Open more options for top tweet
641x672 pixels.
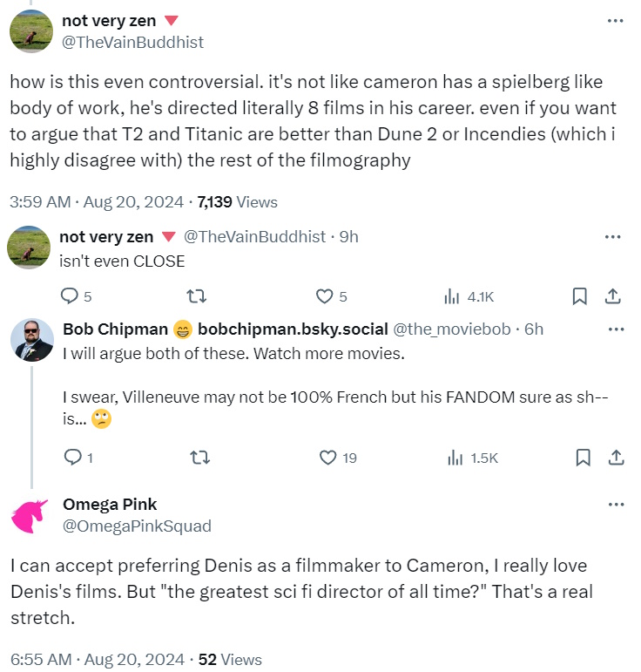[616, 21]
